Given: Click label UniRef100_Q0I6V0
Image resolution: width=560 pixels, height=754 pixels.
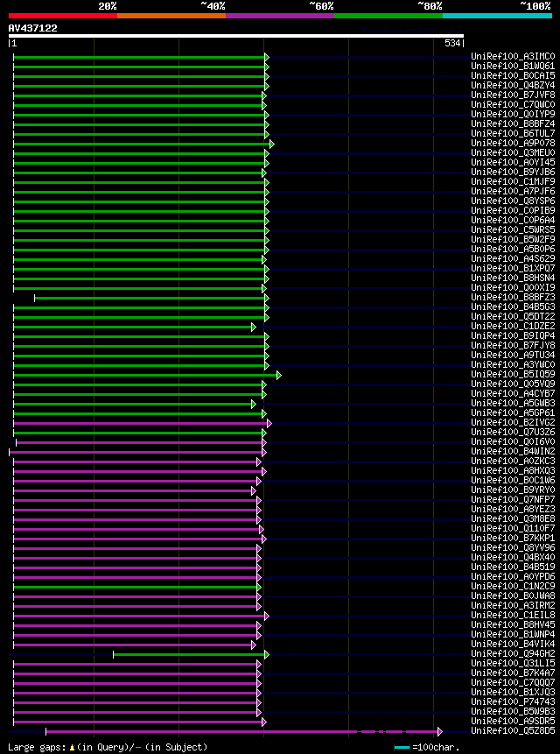Looking at the screenshot, I should pos(513,441).
